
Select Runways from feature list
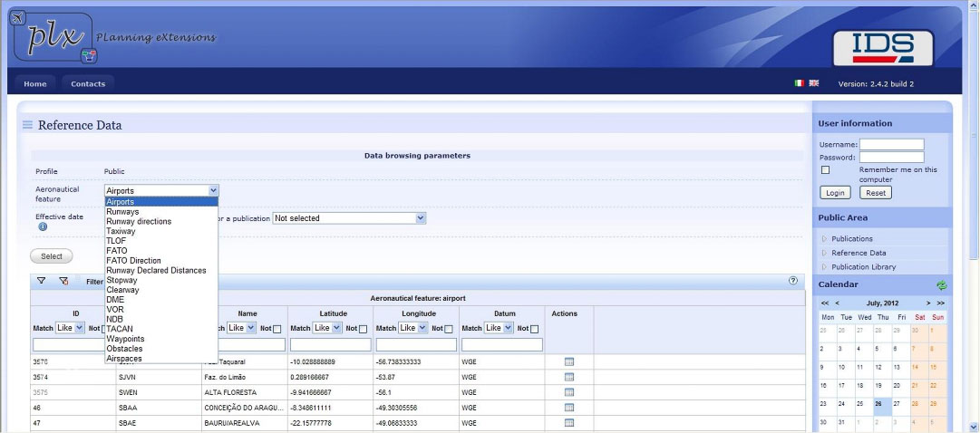pos(161,212)
